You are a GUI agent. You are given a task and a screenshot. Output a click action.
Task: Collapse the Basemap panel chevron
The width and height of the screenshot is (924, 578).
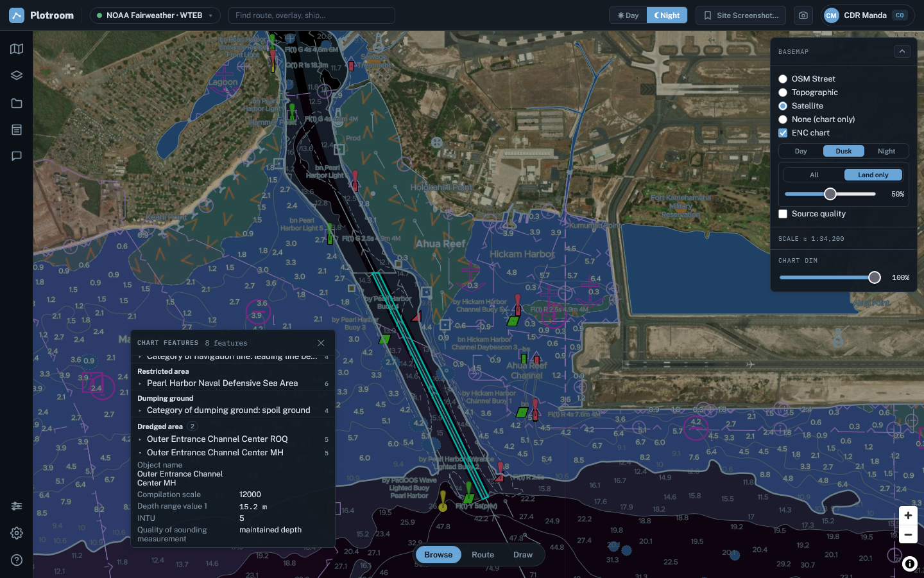(902, 51)
